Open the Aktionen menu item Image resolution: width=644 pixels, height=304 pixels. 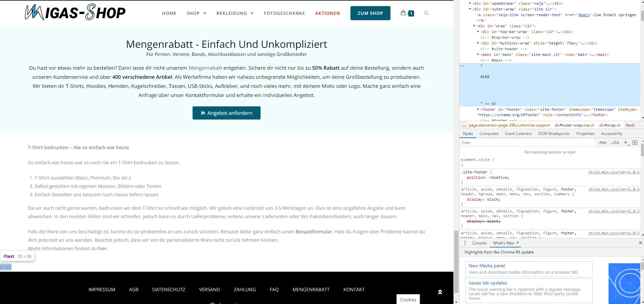pos(328,13)
